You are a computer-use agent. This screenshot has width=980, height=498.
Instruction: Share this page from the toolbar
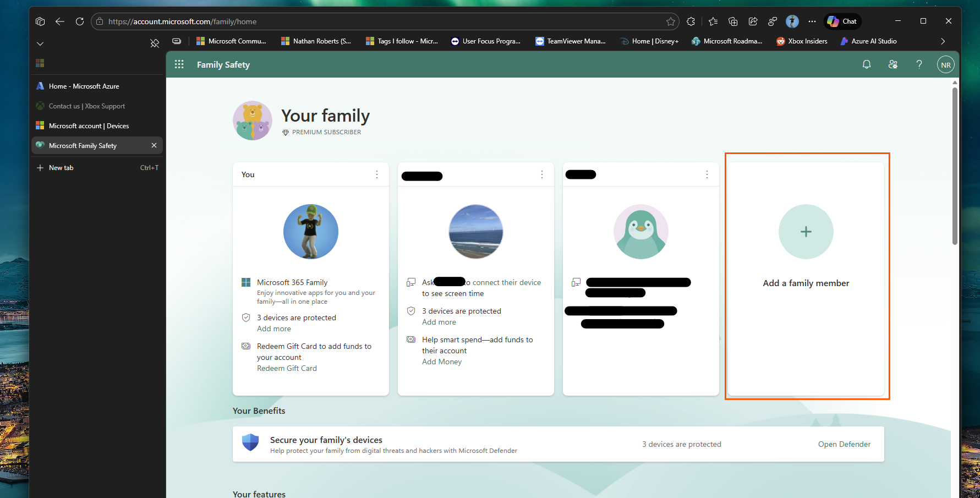[x=753, y=21]
